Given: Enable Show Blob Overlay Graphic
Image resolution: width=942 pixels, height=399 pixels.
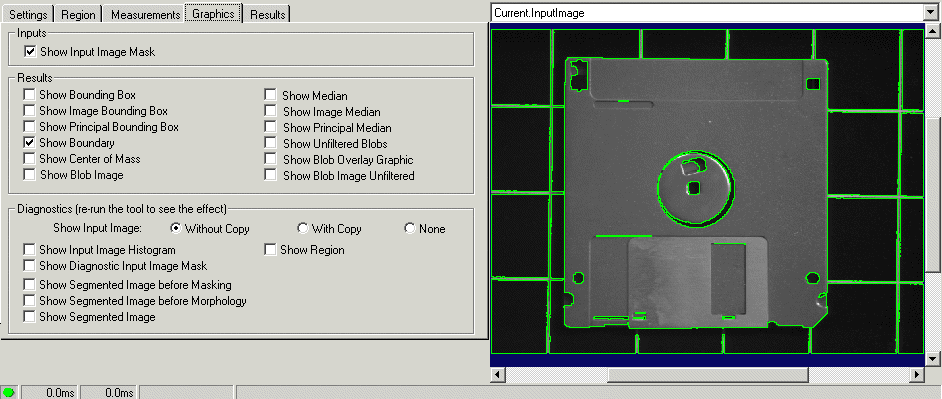Looking at the screenshot, I should point(270,160).
